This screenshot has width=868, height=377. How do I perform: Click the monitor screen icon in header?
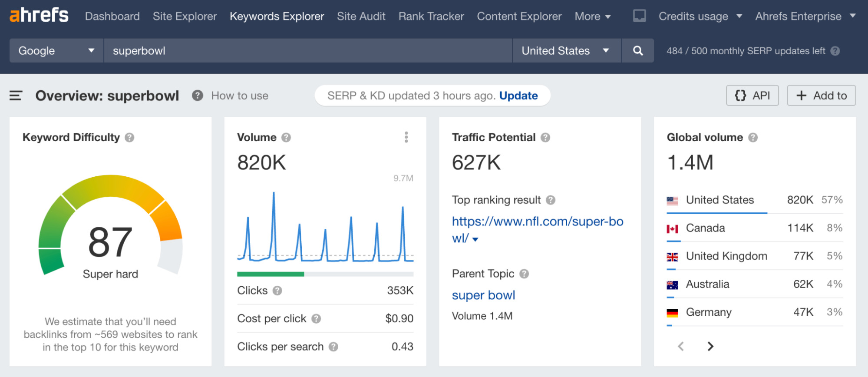640,16
